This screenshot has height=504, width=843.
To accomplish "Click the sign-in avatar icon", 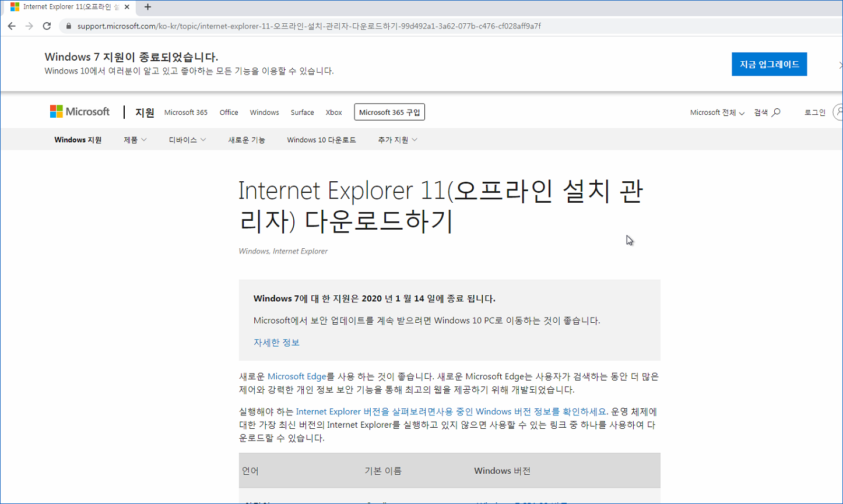I will pyautogui.click(x=838, y=112).
